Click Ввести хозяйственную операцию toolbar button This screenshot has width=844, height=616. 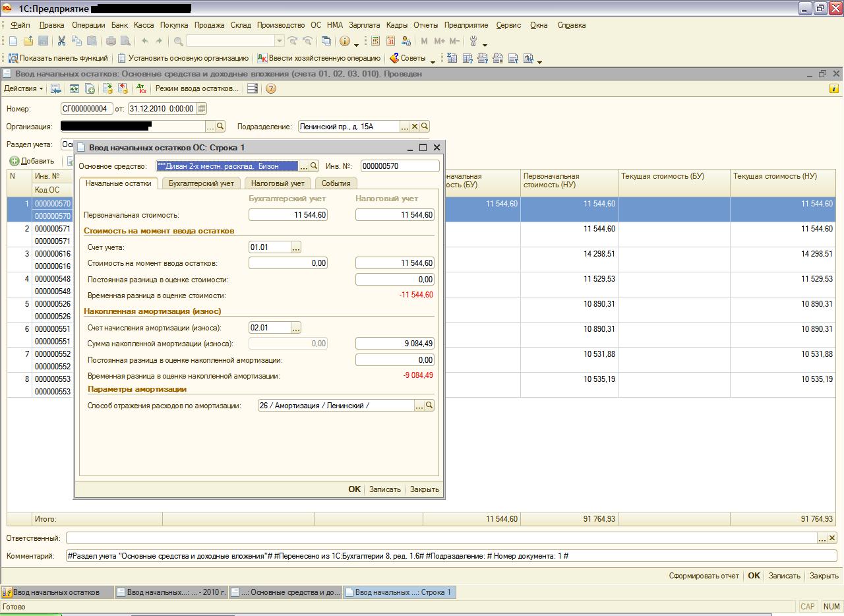tap(318, 58)
